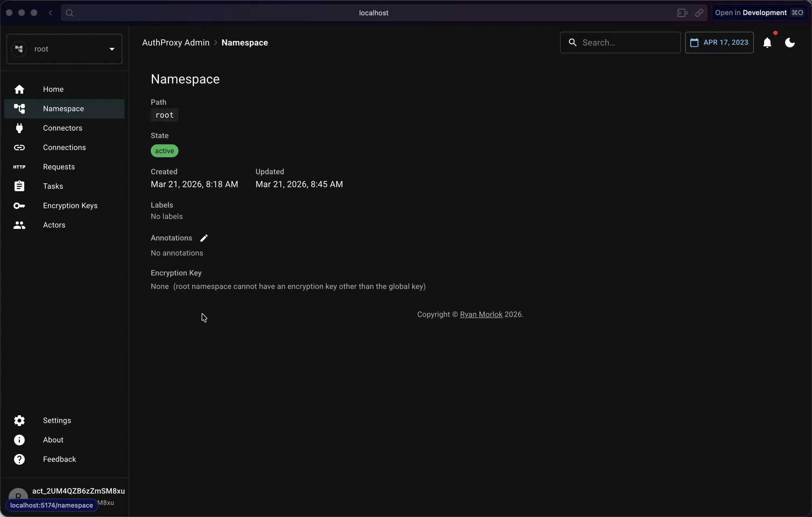Click the namespace icon in root selector

19,49
